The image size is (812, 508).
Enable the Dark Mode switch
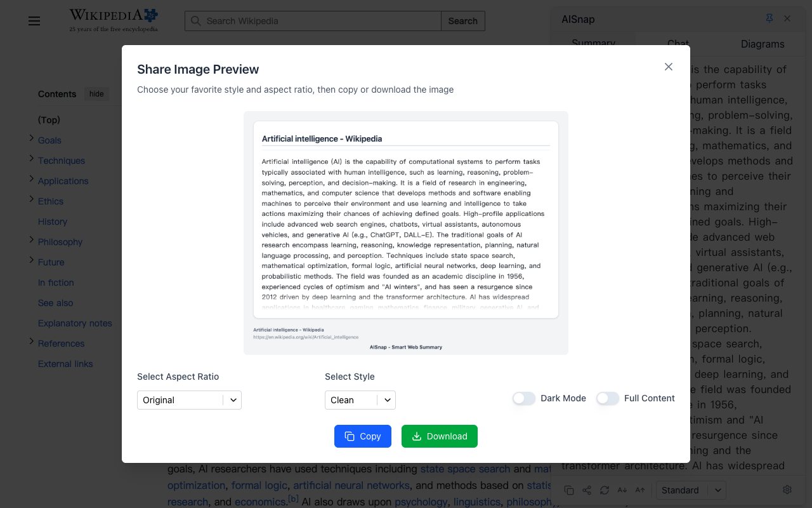coord(524,398)
